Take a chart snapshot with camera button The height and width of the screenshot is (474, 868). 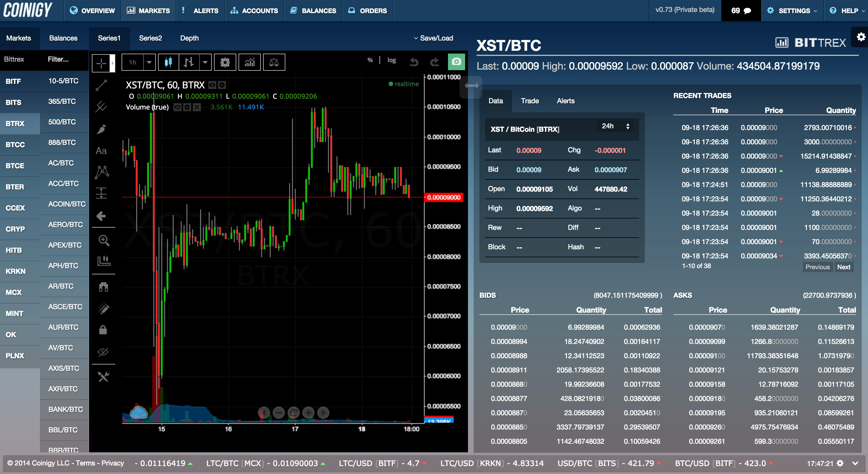456,62
